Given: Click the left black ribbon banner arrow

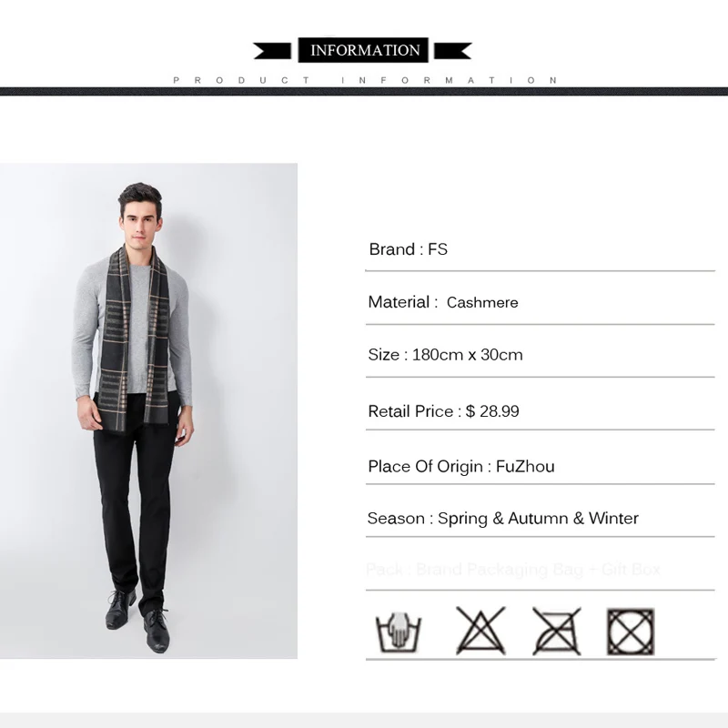Looking at the screenshot, I should pos(271,51).
